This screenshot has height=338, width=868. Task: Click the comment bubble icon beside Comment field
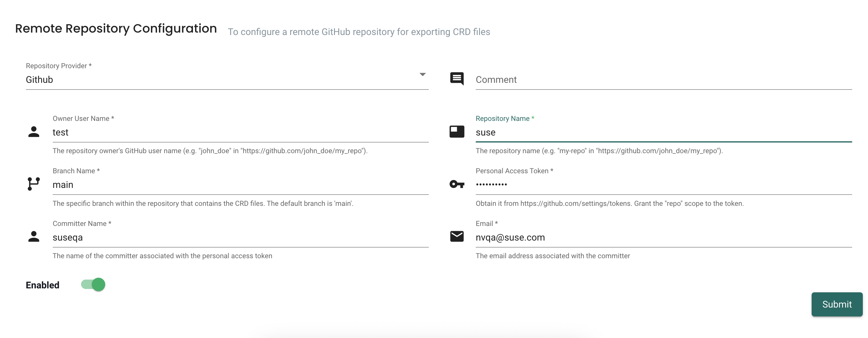pos(457,79)
